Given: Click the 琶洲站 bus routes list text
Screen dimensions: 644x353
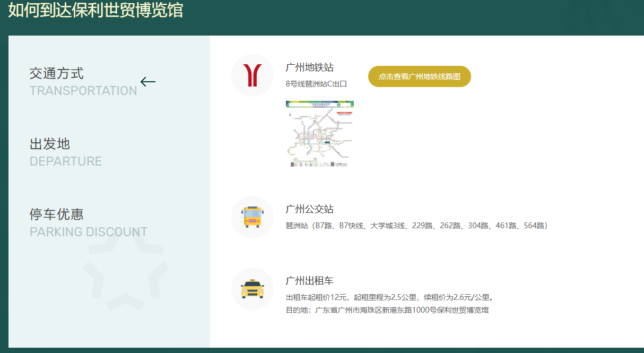Looking at the screenshot, I should [x=416, y=226].
